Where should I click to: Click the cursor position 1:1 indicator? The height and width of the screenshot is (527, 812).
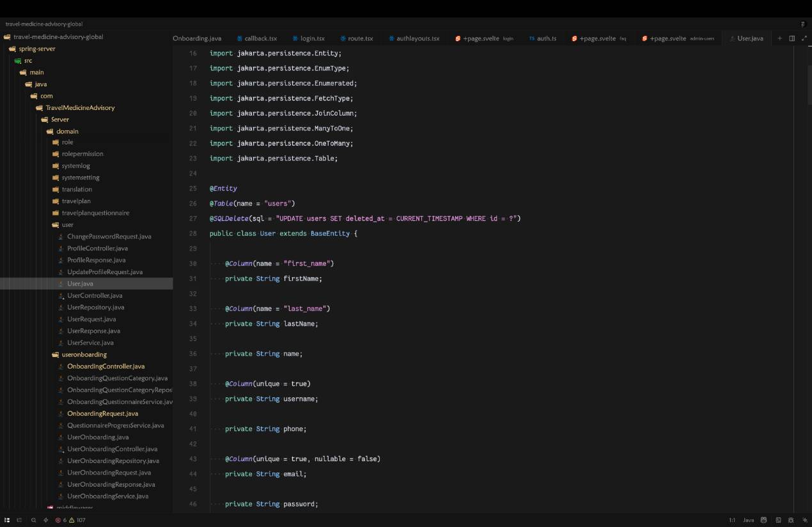tap(732, 520)
